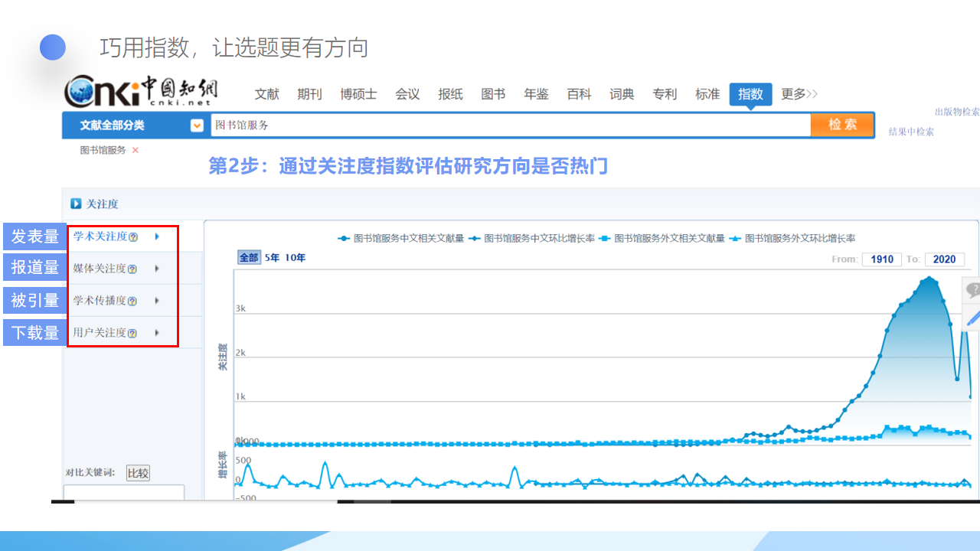This screenshot has width=980, height=551.
Task: Click the pencil edit side icon
Action: (972, 317)
